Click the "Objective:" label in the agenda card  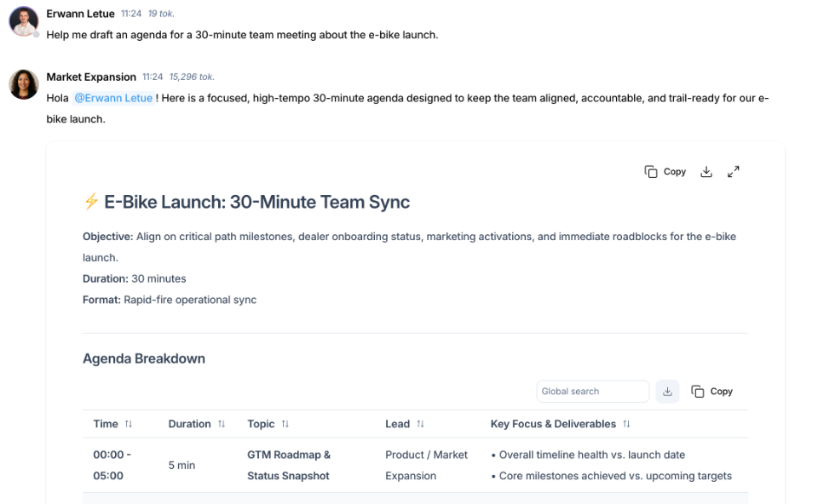tap(108, 237)
